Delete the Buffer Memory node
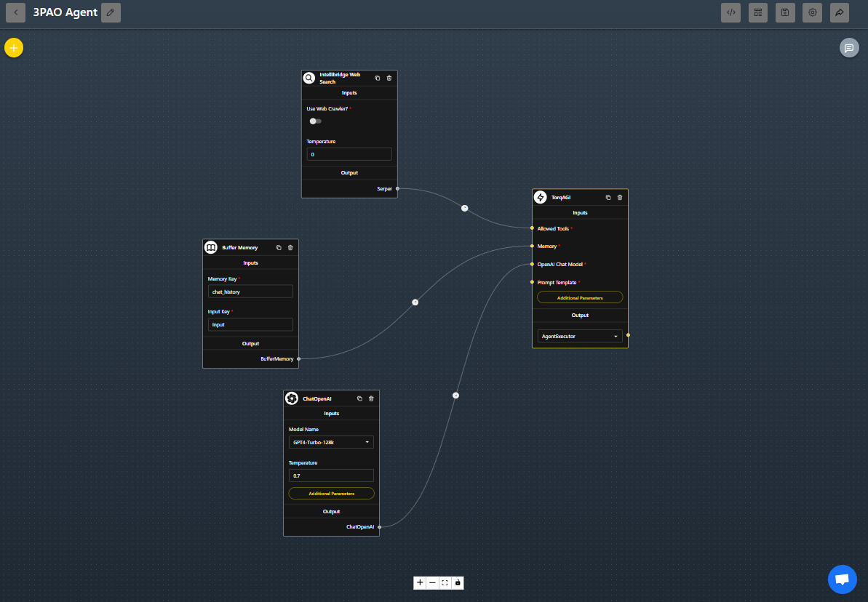The image size is (868, 602). 290,248
